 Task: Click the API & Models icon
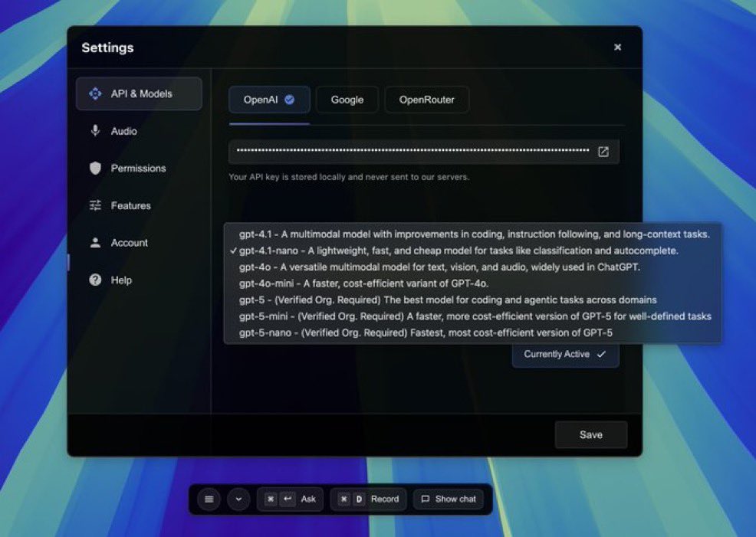coord(96,93)
